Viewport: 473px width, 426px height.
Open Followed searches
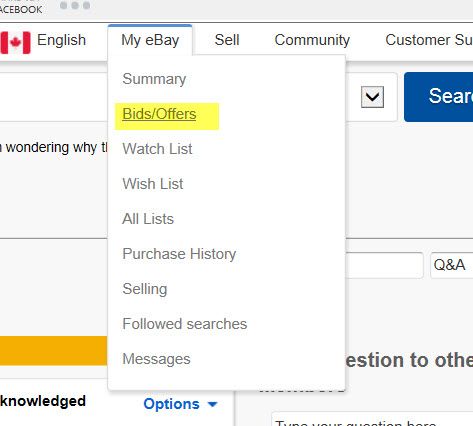tap(185, 324)
